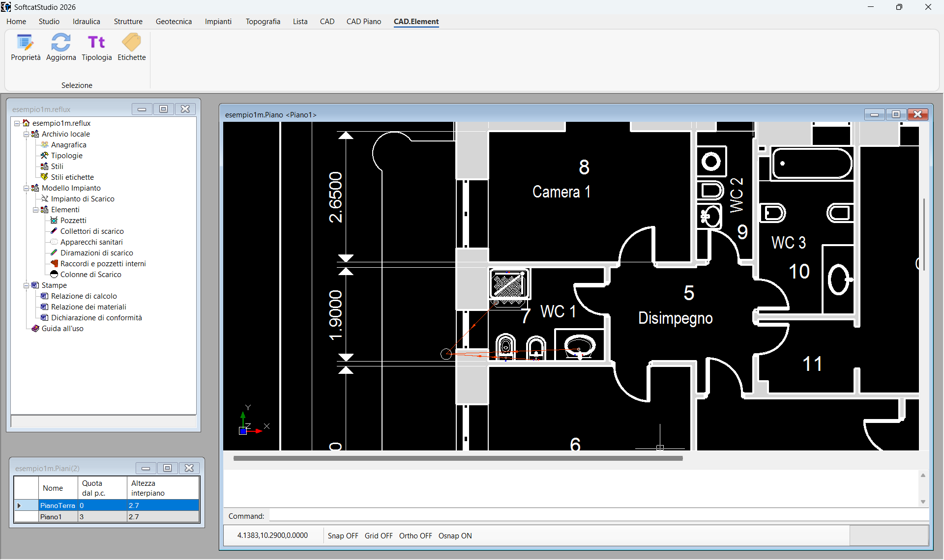The width and height of the screenshot is (944, 560).
Task: Click the command history scroll up arrow
Action: 923,475
